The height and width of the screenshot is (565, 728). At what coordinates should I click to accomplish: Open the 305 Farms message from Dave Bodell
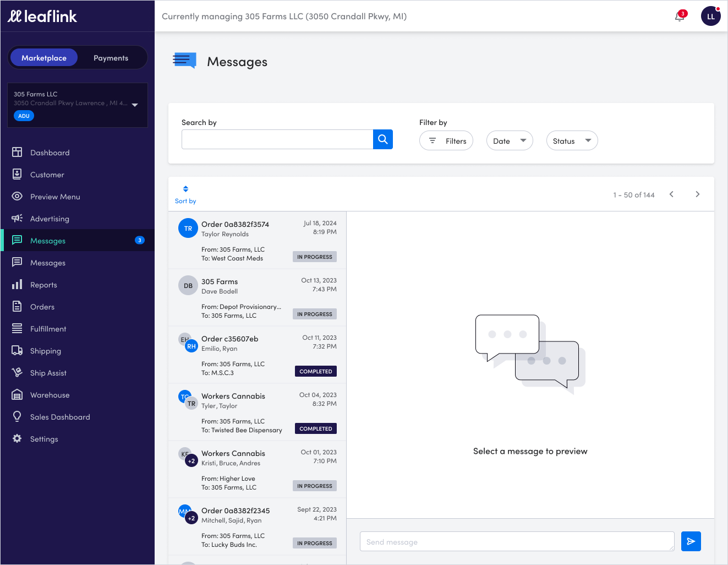[x=258, y=297]
